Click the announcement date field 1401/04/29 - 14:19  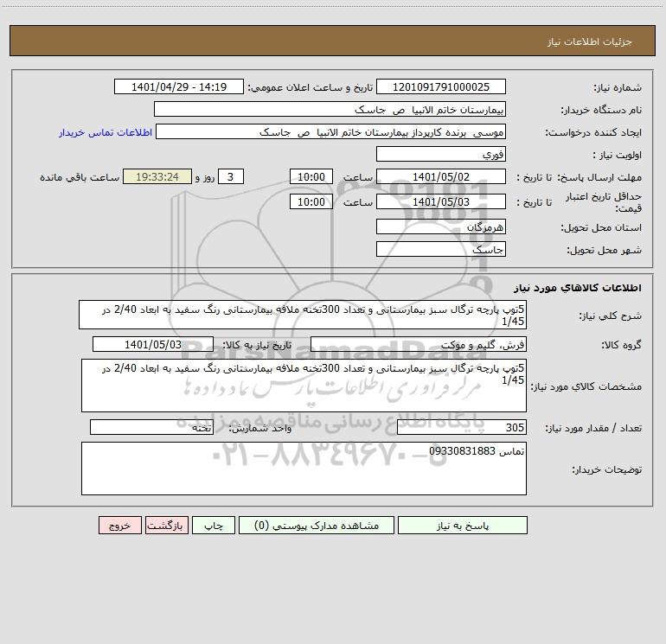pyautogui.click(x=179, y=86)
